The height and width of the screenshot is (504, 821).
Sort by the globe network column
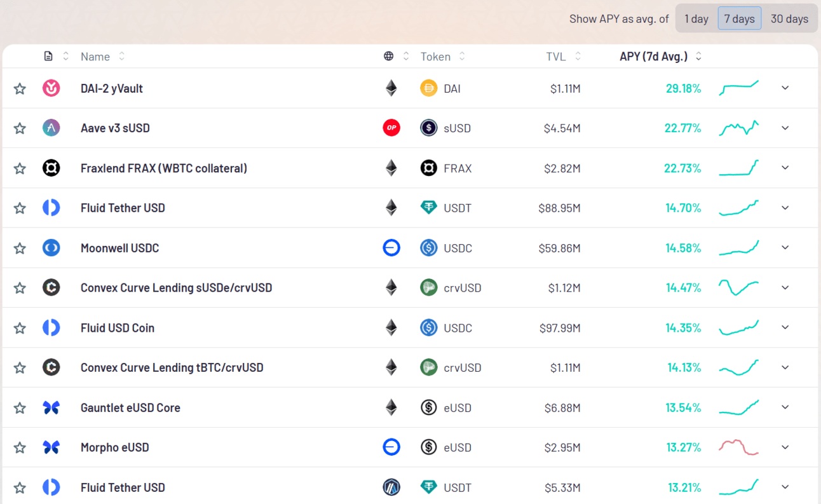tap(397, 57)
